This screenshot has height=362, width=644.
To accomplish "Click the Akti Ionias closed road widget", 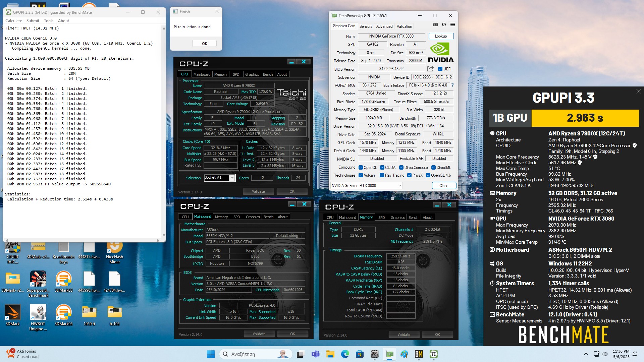I will click(x=22, y=354).
